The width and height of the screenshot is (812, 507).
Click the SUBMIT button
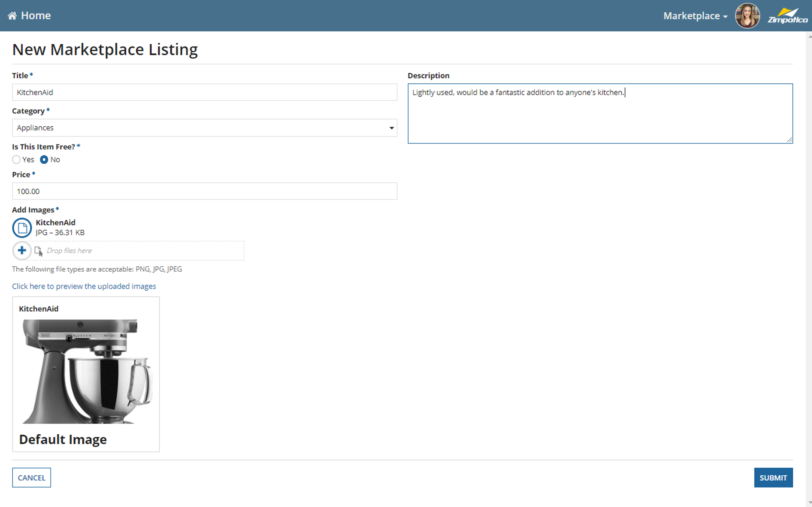[x=773, y=478]
